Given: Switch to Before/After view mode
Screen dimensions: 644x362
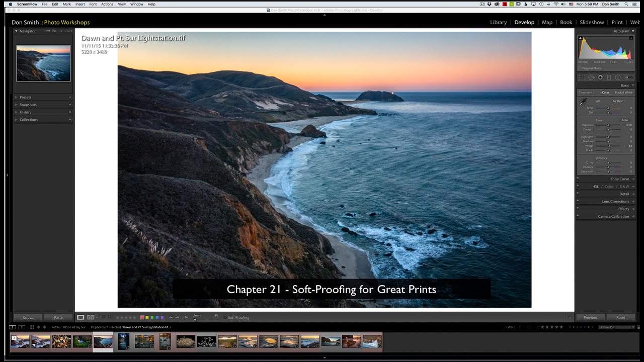Looking at the screenshot, I should [91, 317].
